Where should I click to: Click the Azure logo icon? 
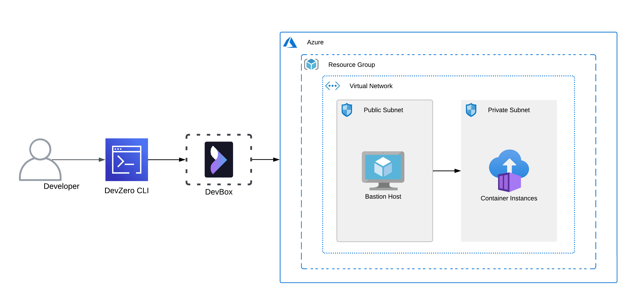(x=290, y=42)
